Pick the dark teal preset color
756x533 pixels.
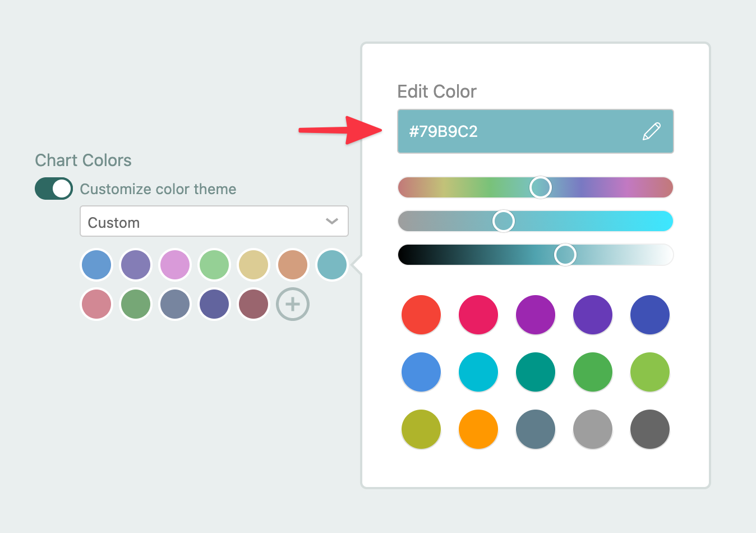pyautogui.click(x=536, y=372)
